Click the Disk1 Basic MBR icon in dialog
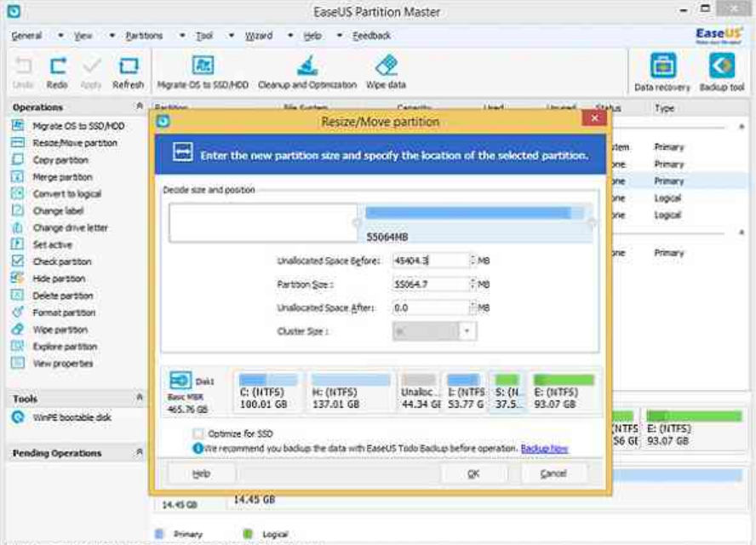The height and width of the screenshot is (545, 756). (180, 381)
